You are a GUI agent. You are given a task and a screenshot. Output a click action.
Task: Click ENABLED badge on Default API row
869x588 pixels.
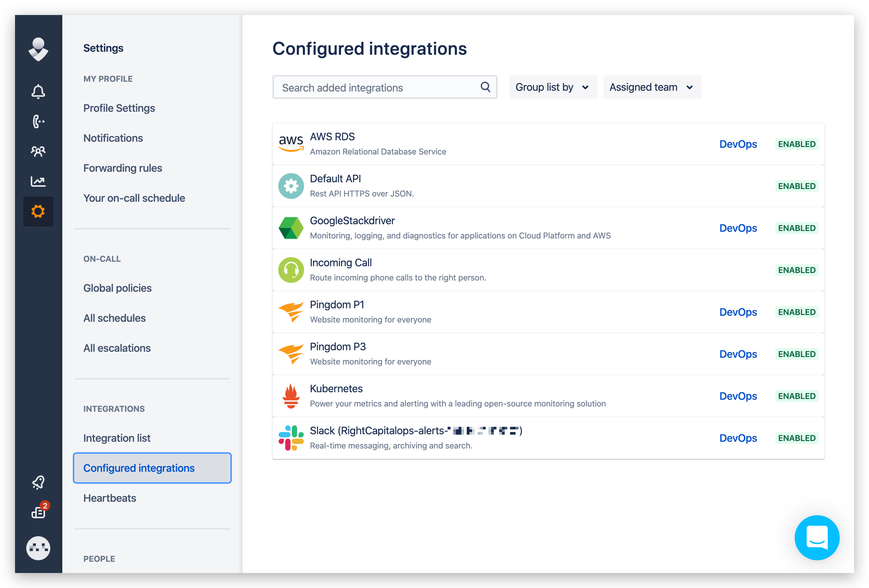(797, 186)
